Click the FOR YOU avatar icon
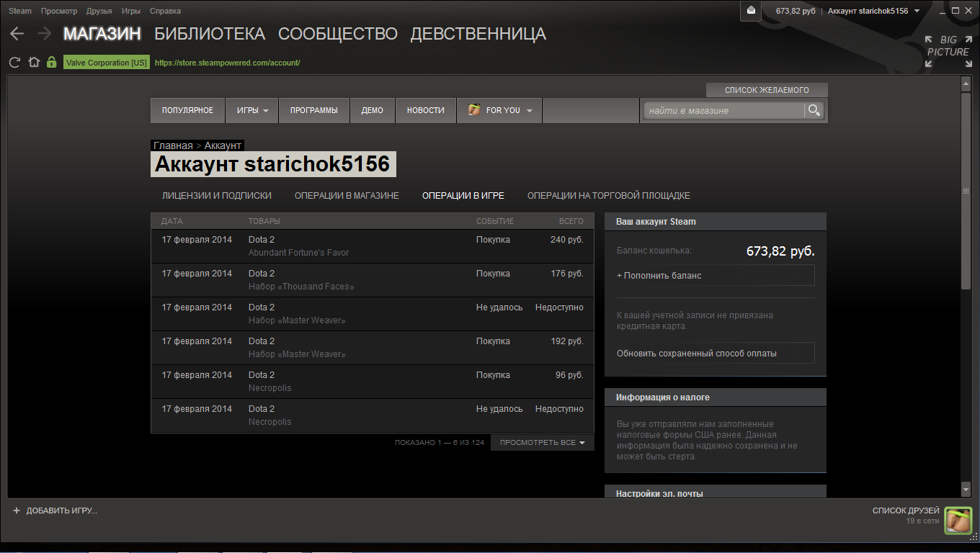Screen dimensions: 980x553 pos(474,110)
